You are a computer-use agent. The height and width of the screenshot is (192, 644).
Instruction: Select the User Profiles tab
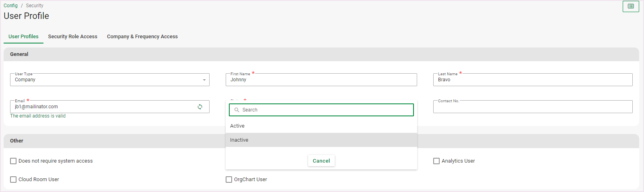click(x=23, y=37)
